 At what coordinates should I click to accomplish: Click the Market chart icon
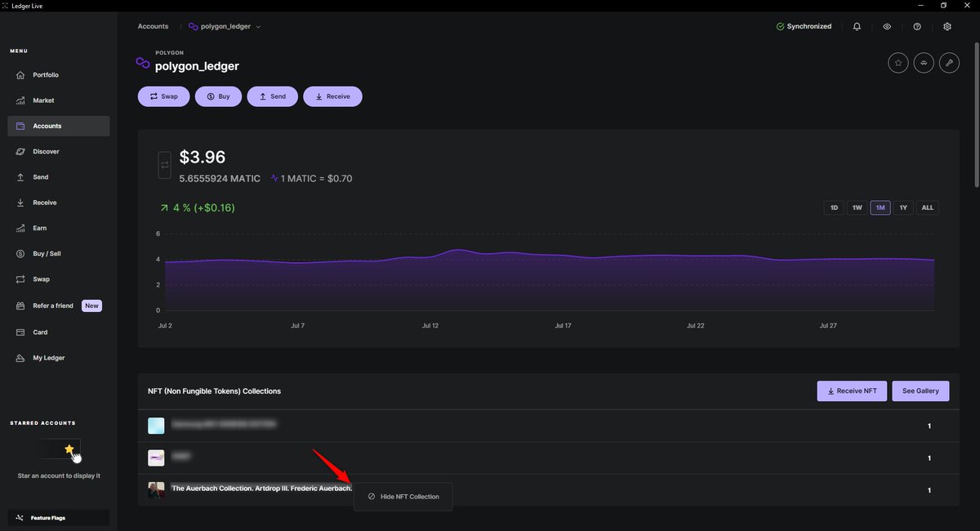tap(20, 100)
